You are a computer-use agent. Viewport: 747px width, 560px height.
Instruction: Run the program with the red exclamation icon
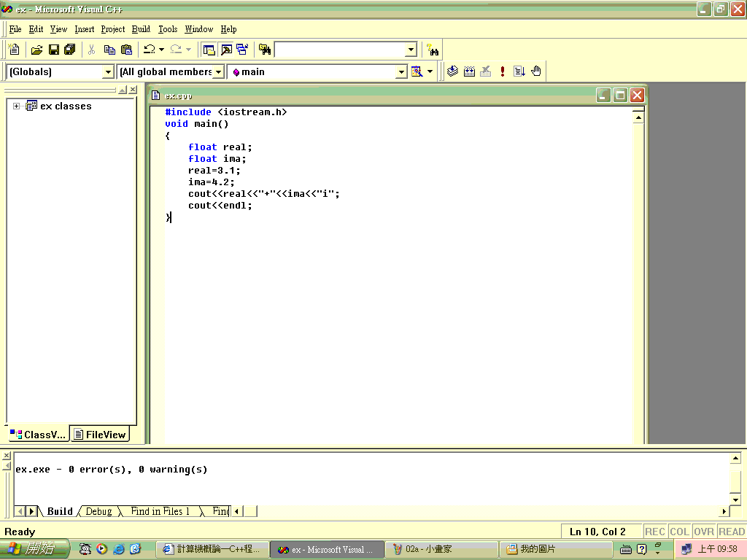pos(502,71)
